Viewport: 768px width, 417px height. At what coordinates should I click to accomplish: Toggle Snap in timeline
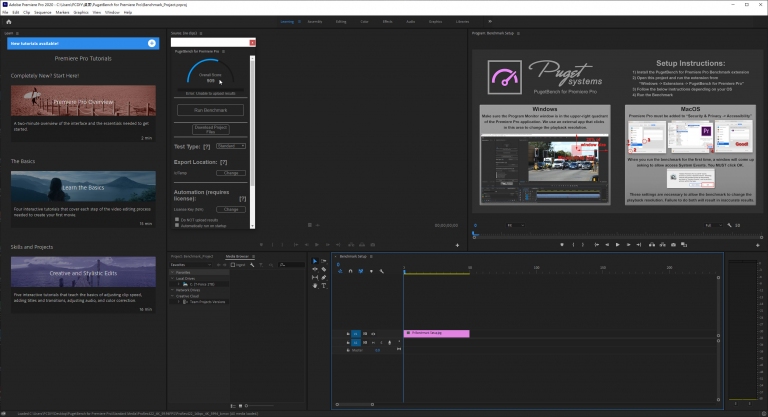coord(350,271)
